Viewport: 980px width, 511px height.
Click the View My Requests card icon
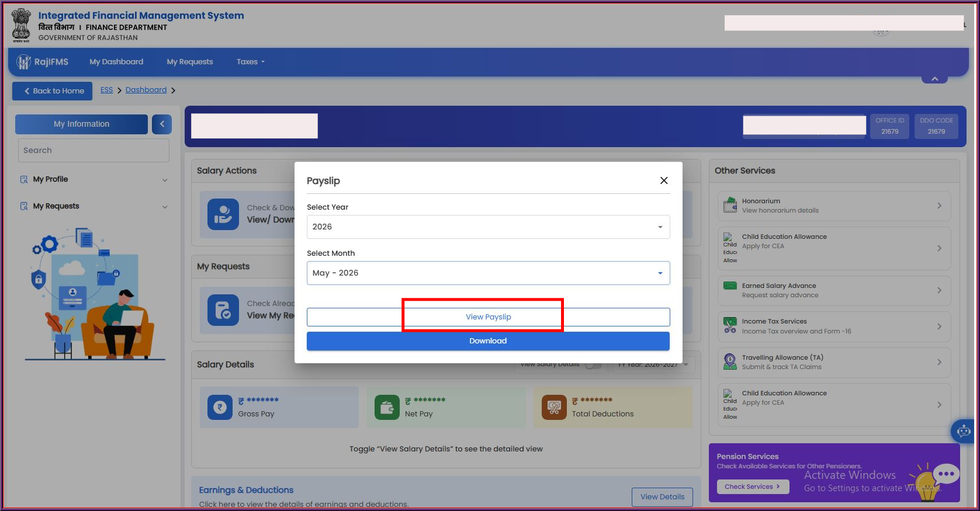[223, 310]
